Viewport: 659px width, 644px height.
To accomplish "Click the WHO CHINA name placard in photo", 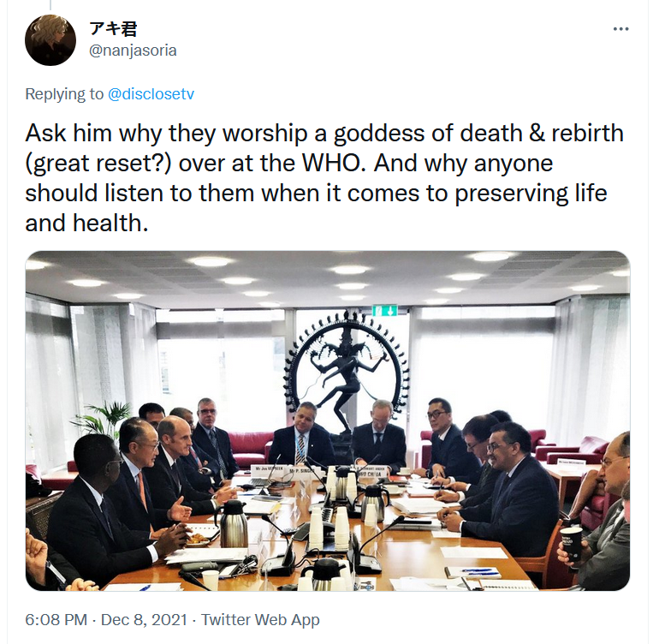I will coord(370,474).
